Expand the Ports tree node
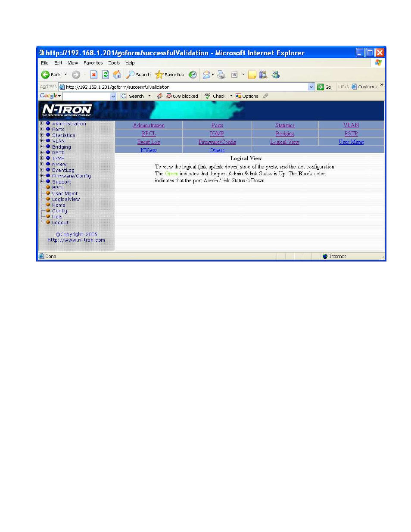Image resolution: width=411 pixels, height=532 pixels. pos(42,129)
